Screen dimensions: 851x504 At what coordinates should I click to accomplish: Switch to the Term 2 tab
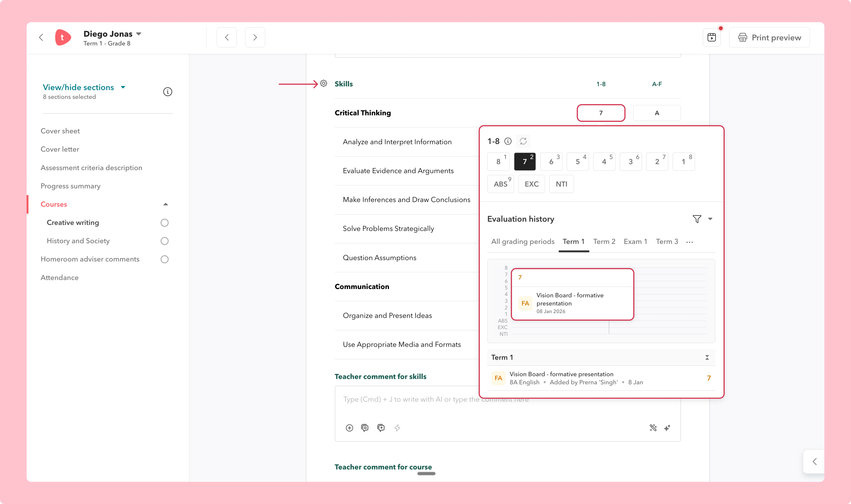point(604,241)
